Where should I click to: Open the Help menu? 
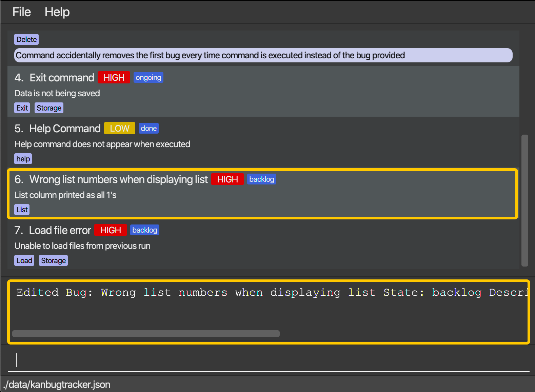click(x=57, y=12)
